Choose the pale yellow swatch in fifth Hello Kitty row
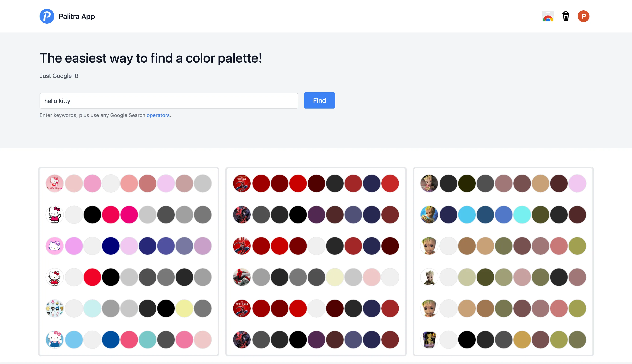 click(184, 308)
